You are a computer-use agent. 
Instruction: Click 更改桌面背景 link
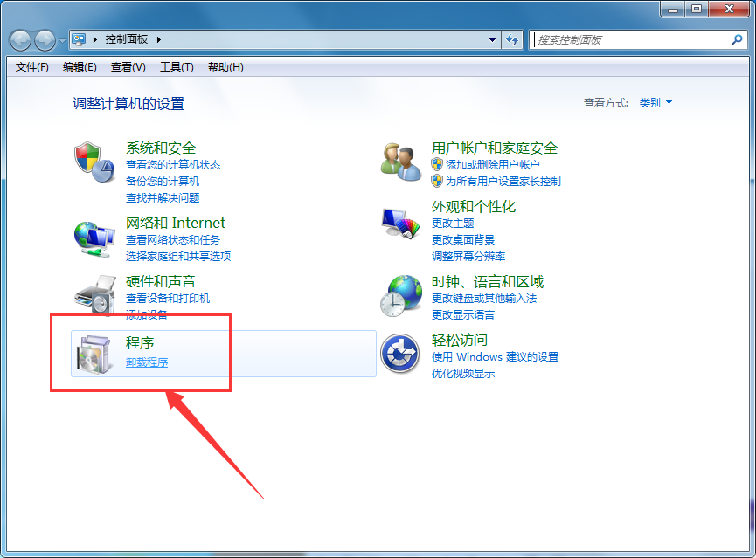point(463,239)
